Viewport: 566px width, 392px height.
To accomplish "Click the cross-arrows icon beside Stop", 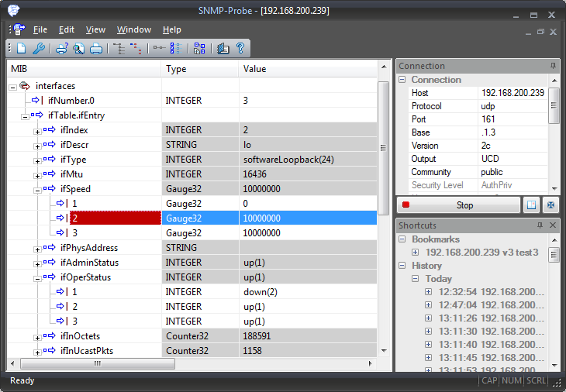I will [550, 205].
